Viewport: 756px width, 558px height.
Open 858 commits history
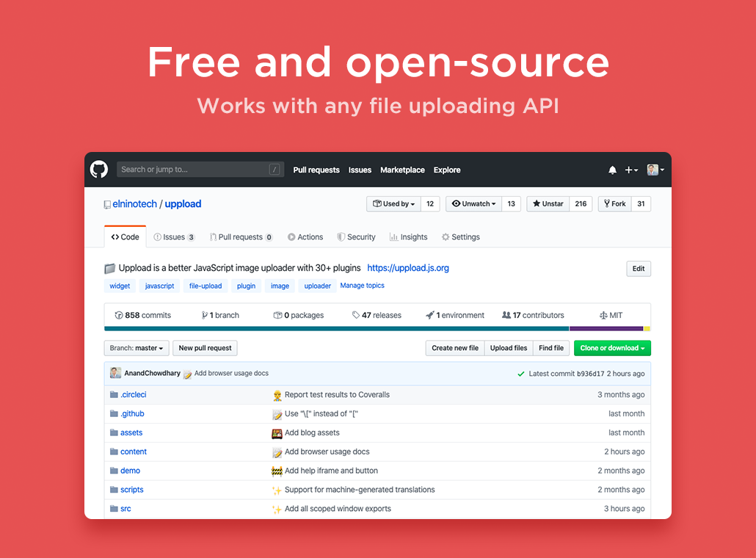click(142, 315)
